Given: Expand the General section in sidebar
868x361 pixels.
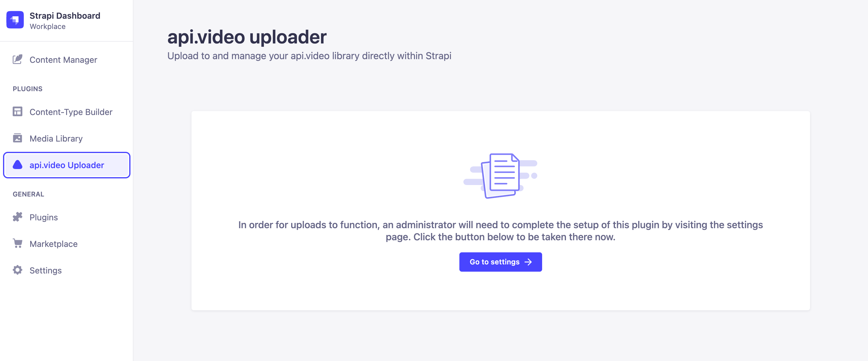Looking at the screenshot, I should [28, 194].
